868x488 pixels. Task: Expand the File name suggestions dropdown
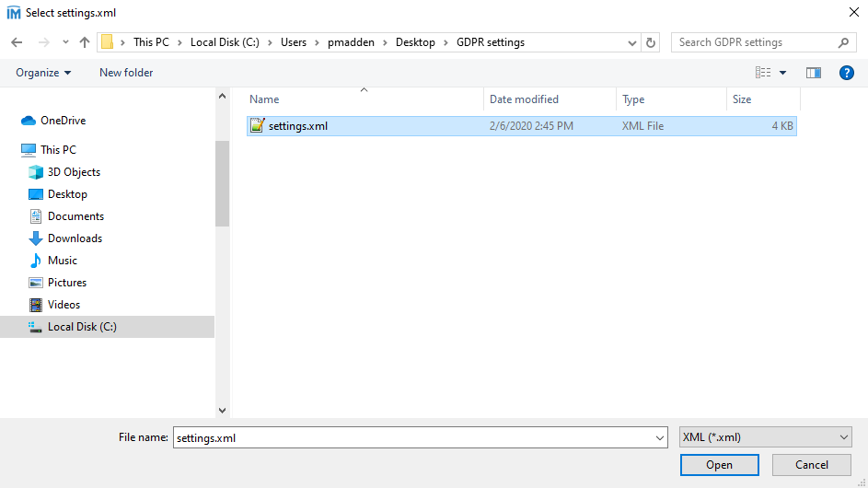point(659,438)
